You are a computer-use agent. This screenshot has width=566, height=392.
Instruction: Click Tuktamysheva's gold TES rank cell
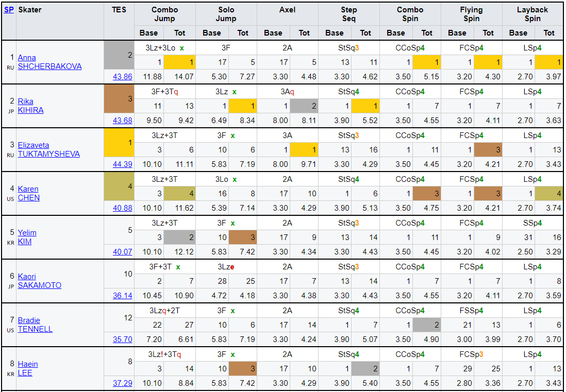point(119,143)
